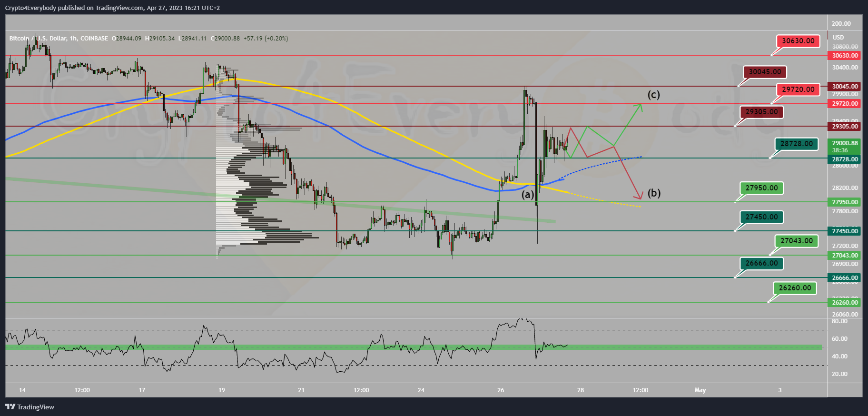Click the 28728.00 axis price tag
Screen dimensions: 868x416
click(845, 159)
